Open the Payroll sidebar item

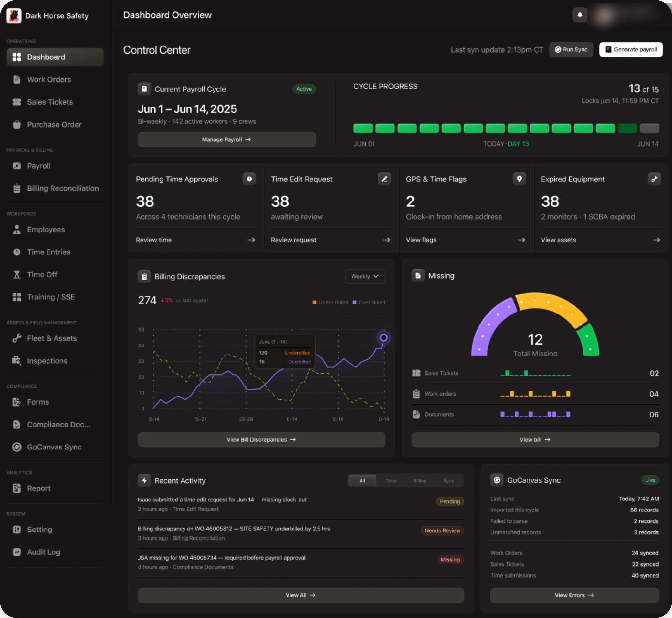click(55, 166)
